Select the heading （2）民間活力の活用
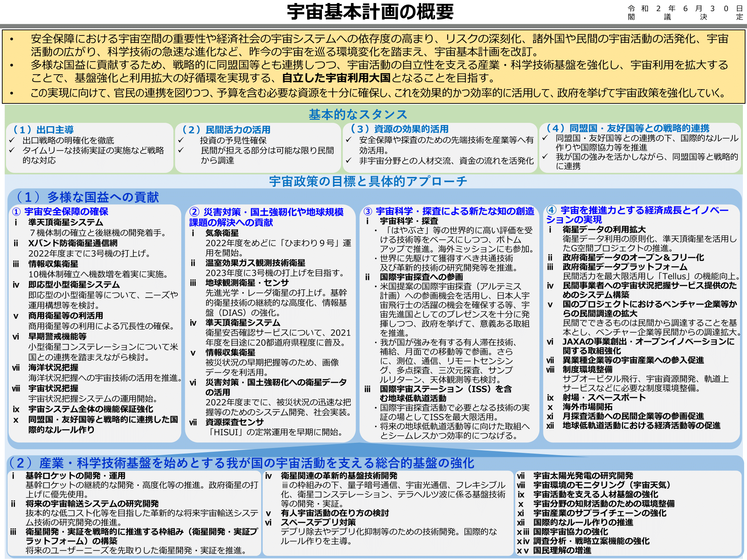Image resolution: width=747 pixels, height=560 pixels. click(x=226, y=130)
